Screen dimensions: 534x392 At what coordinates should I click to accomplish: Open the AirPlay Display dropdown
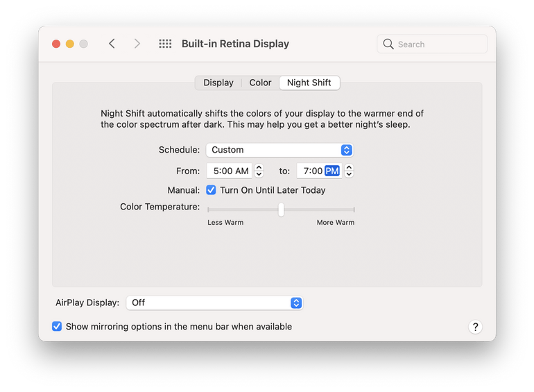214,302
